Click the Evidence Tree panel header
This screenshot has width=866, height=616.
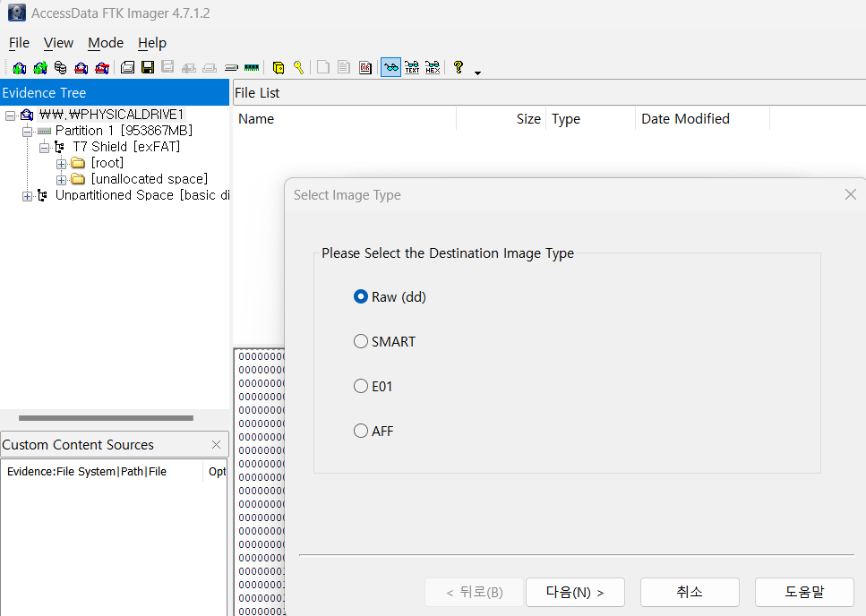pos(115,93)
